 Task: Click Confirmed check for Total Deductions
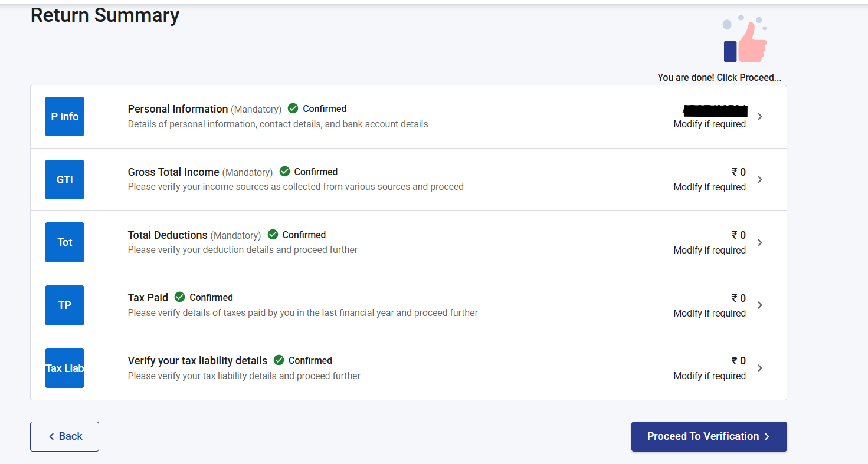coord(273,235)
